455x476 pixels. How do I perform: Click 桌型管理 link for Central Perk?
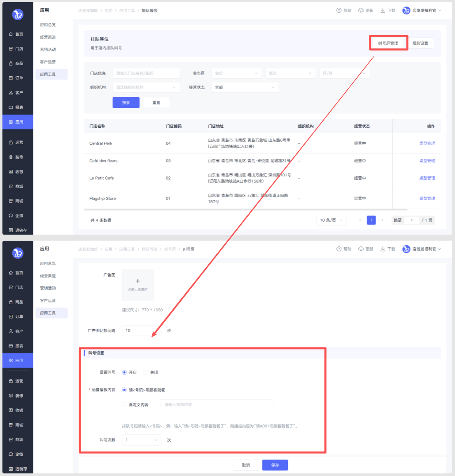427,143
